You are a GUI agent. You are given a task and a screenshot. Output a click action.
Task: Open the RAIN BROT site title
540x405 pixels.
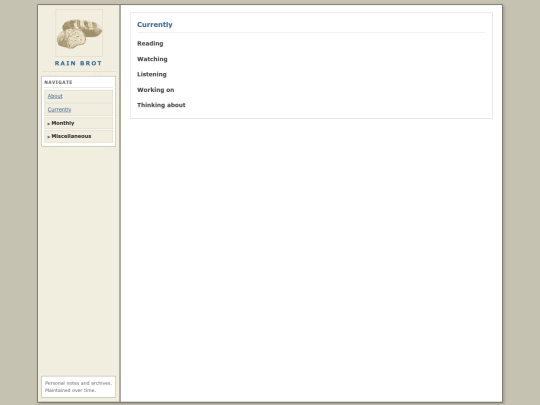point(79,63)
